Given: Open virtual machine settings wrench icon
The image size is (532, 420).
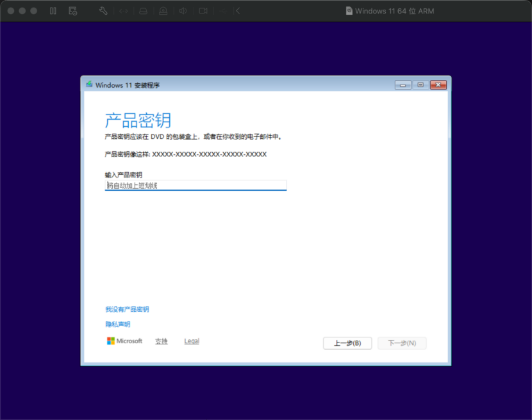Looking at the screenshot, I should [x=103, y=11].
